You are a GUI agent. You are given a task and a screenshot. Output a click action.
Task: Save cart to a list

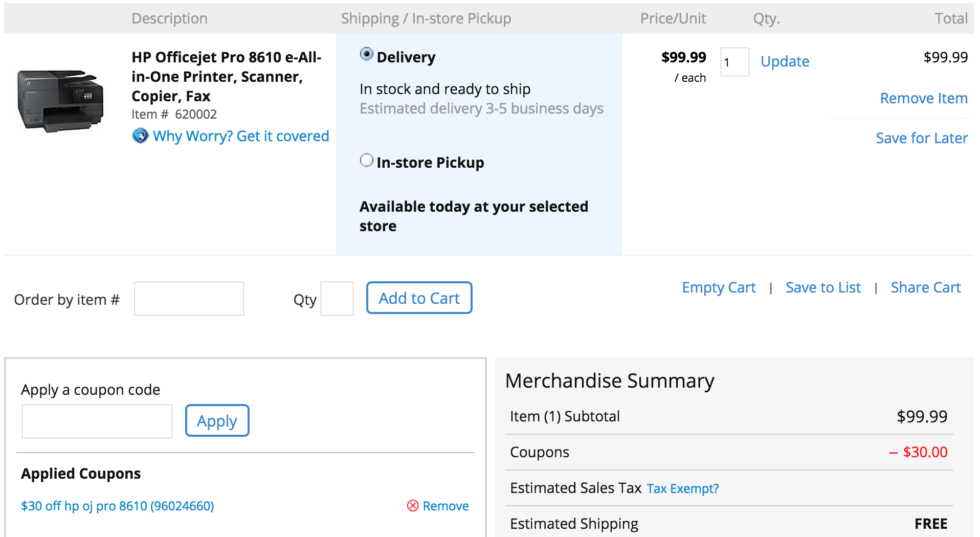tap(823, 287)
